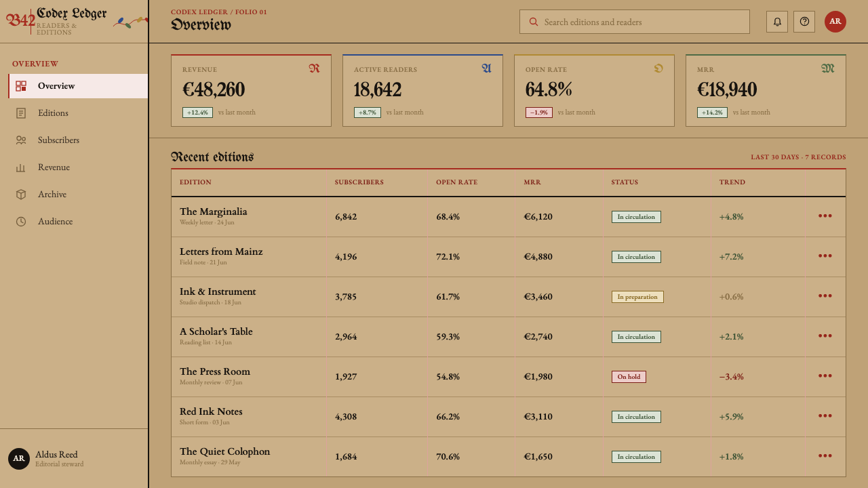Viewport: 868px width, 488px height.
Task: Click the −3.4% trend value
Action: click(x=732, y=376)
